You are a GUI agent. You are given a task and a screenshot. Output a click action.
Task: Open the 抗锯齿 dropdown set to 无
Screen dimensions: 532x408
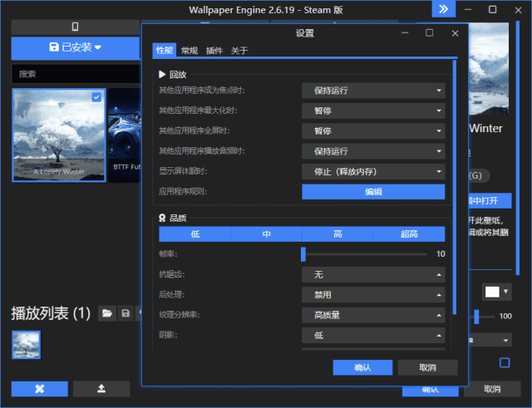click(373, 274)
